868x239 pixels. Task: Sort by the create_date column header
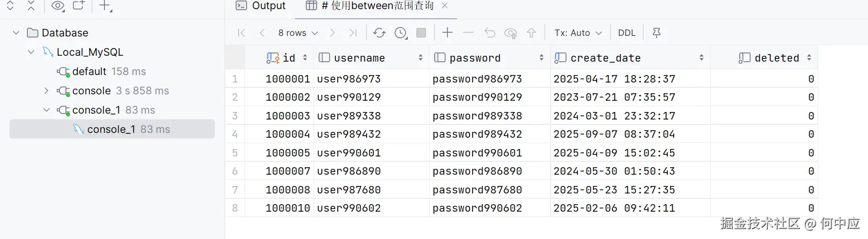(x=605, y=58)
